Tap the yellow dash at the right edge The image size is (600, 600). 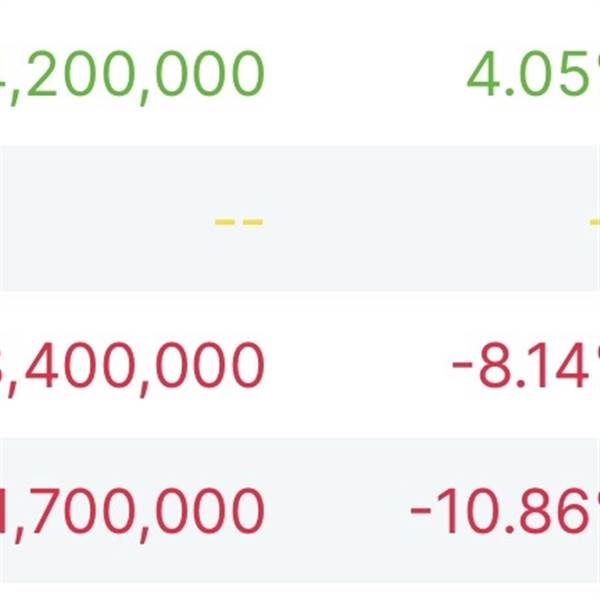(x=594, y=221)
